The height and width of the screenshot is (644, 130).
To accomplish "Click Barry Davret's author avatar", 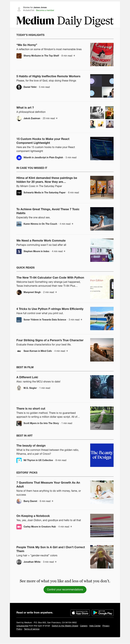I will (x=19, y=501).
